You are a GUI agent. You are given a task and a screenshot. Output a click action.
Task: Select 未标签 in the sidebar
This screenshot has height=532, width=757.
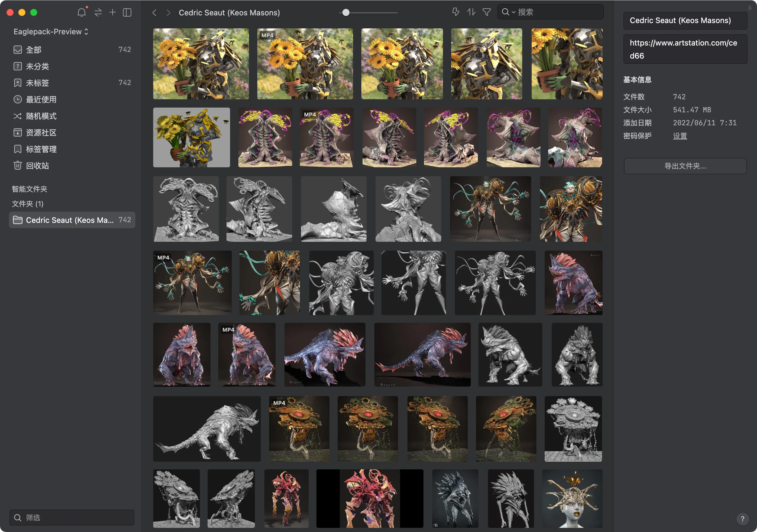point(72,83)
